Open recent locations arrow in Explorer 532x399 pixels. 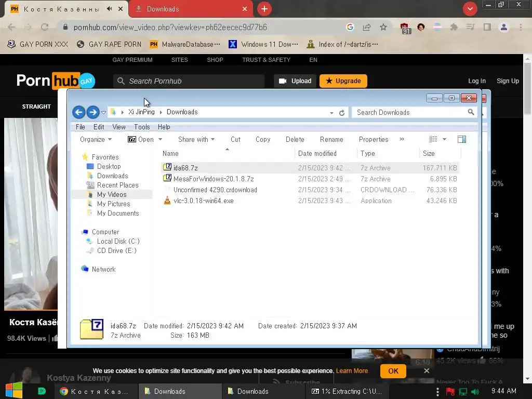(103, 112)
